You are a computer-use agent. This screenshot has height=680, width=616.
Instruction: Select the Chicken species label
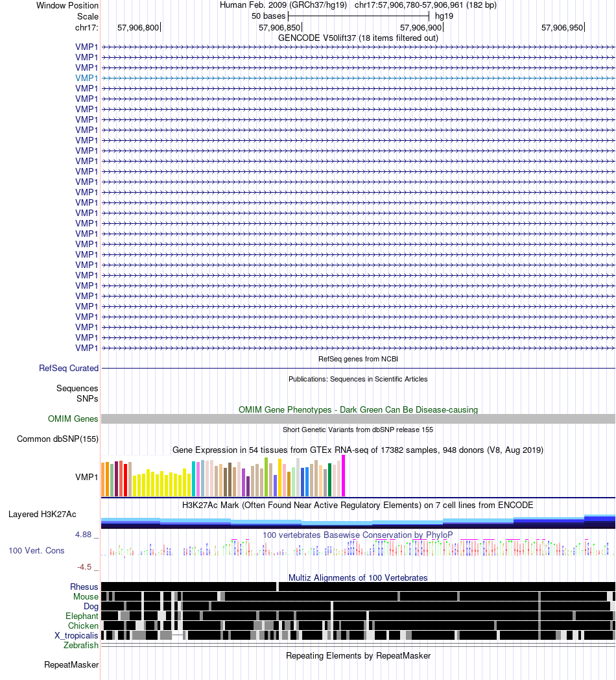pyautogui.click(x=83, y=625)
